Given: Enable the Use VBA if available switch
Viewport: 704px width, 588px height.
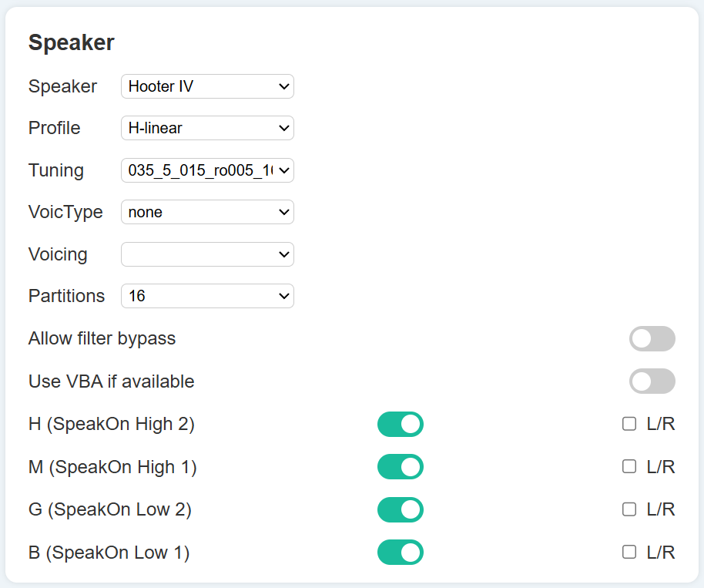Looking at the screenshot, I should [652, 381].
